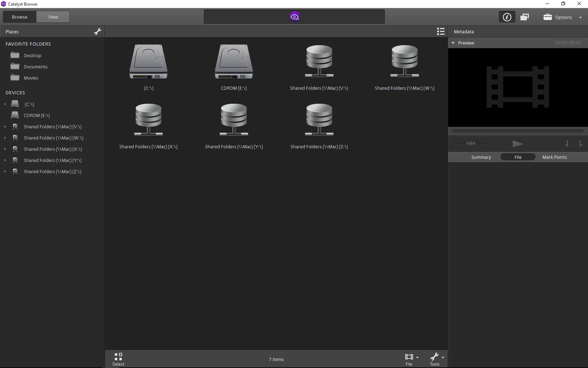588x368 pixels.
Task: Select Shared Folders (V:\) in sidebar
Action: [x=53, y=127]
